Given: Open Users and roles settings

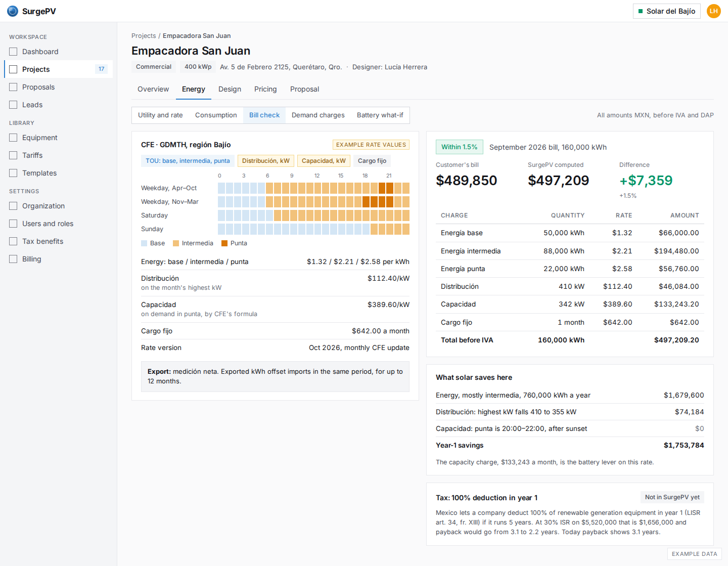Looking at the screenshot, I should coord(58,224).
